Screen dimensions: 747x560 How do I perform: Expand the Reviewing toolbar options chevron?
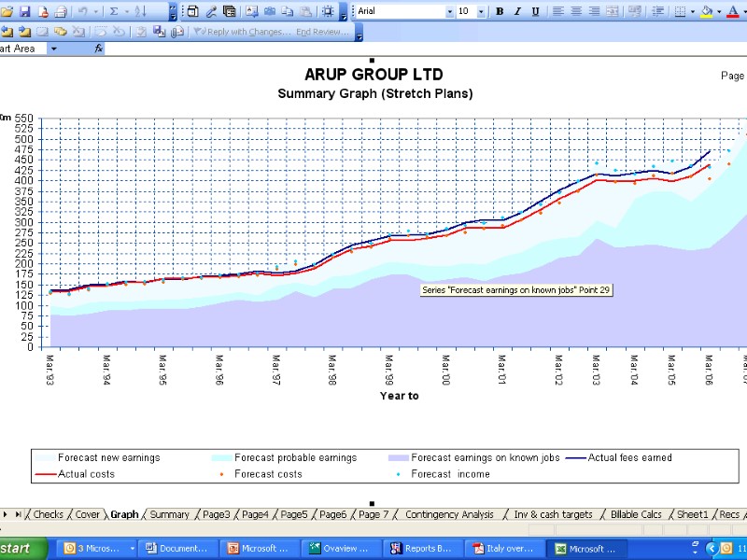click(x=359, y=33)
